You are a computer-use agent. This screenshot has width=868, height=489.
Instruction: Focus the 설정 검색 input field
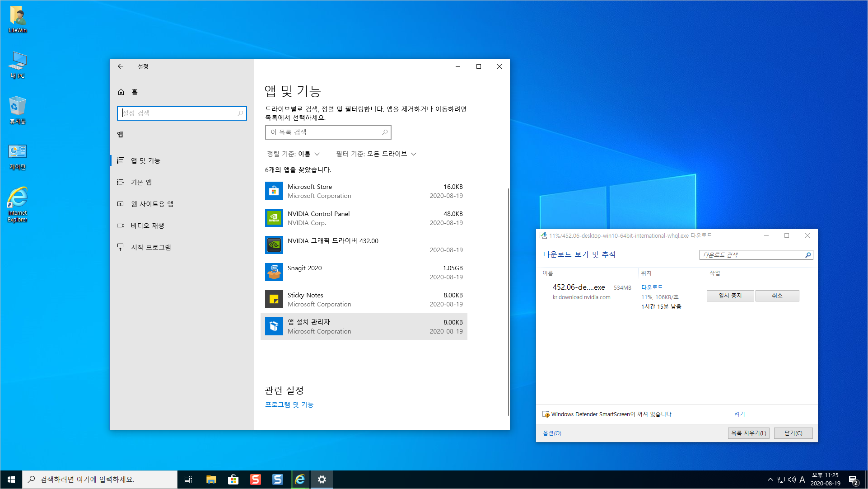click(182, 113)
